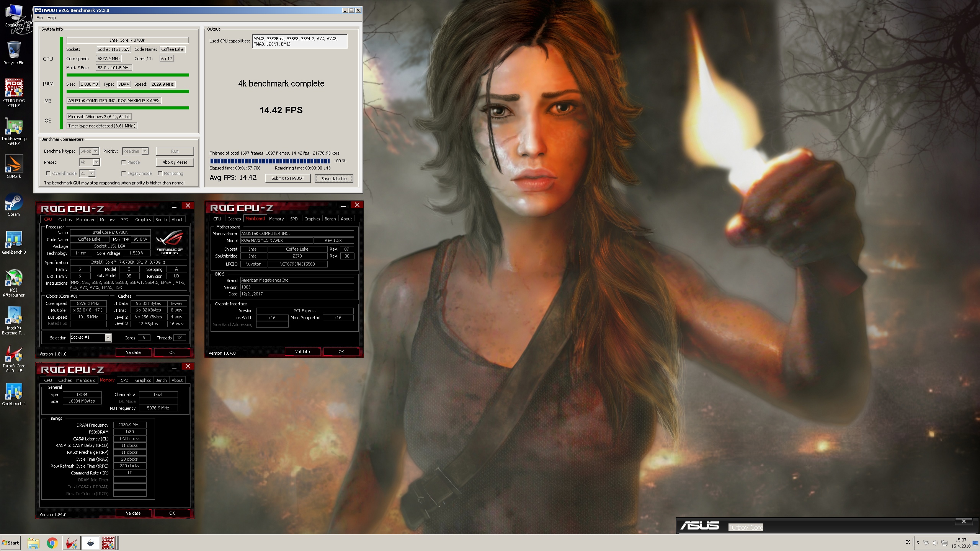Open the Priority Realtime dropdown

[x=135, y=151]
